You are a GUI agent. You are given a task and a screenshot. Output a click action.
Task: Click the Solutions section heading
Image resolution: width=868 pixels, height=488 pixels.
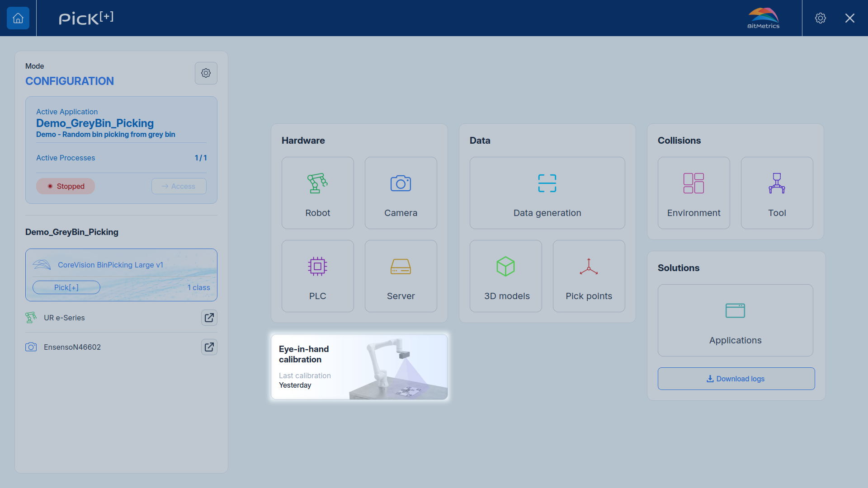(x=679, y=268)
